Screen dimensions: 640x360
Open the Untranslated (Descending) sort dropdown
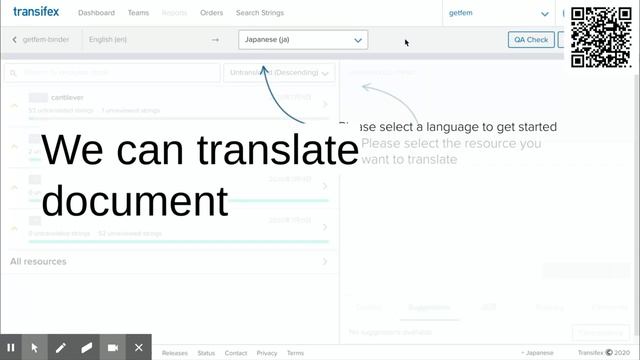[279, 73]
